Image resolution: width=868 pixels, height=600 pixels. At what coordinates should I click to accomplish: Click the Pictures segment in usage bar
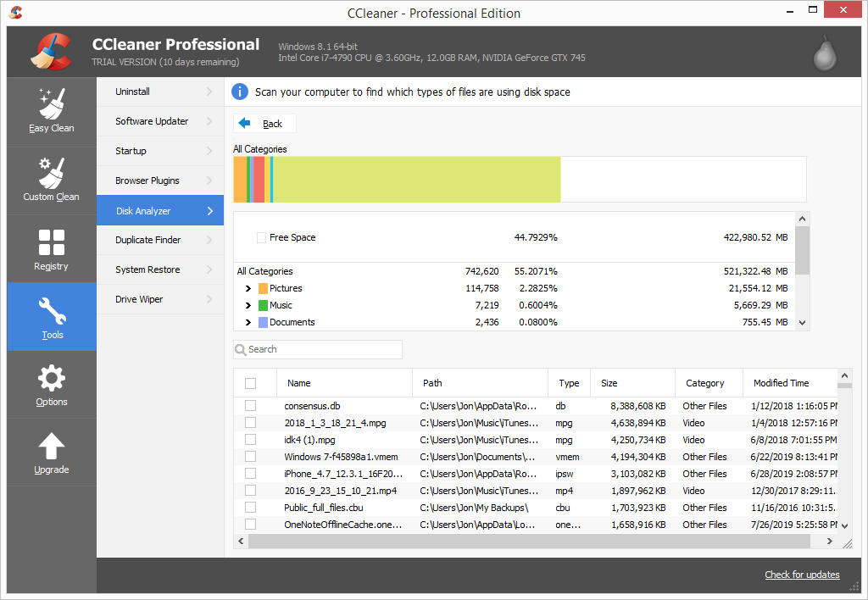[239, 179]
